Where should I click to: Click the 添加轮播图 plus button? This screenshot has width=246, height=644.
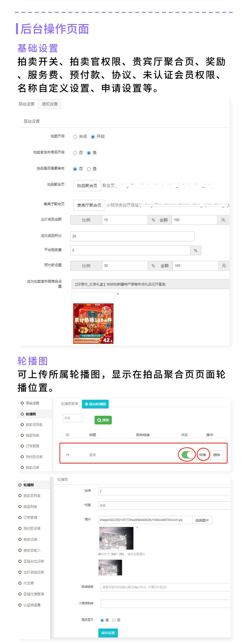(x=95, y=404)
